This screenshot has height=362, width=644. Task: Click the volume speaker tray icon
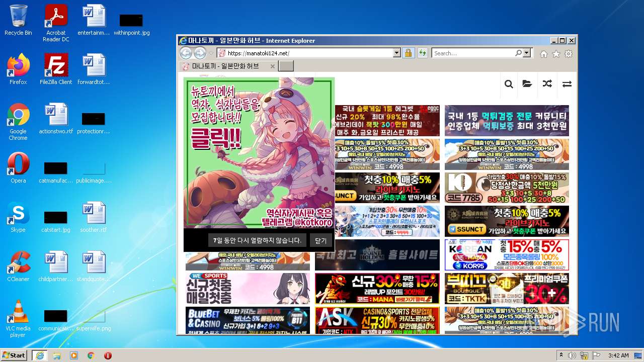(x=572, y=355)
